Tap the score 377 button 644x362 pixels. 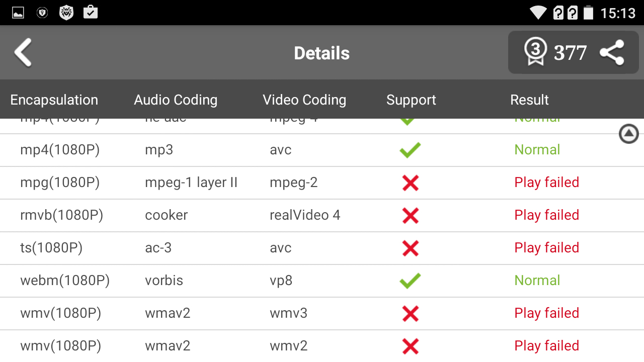(571, 53)
